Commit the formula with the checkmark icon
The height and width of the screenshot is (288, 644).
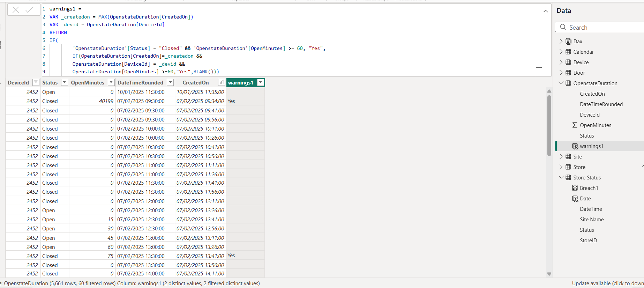(x=30, y=10)
